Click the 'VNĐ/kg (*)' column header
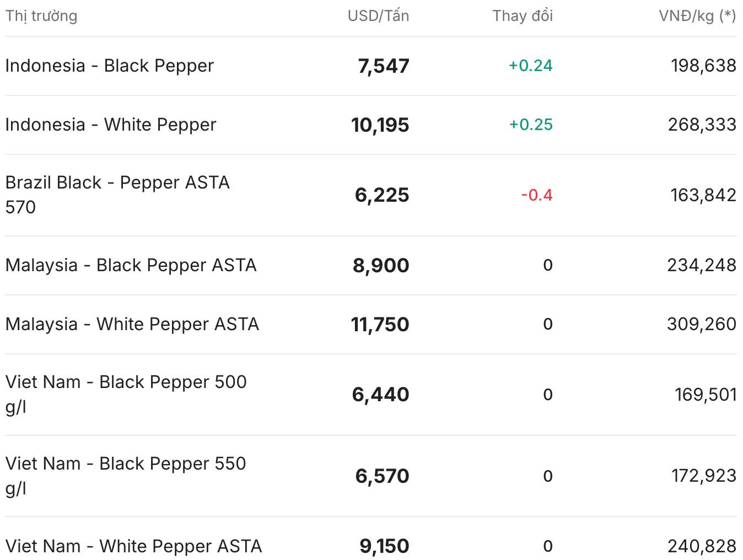743x560 pixels. 697,16
